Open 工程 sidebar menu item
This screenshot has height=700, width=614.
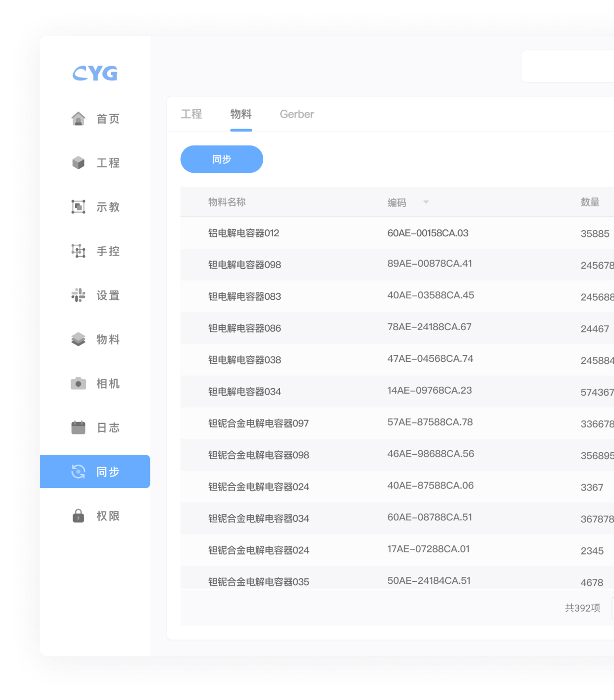pyautogui.click(x=95, y=163)
